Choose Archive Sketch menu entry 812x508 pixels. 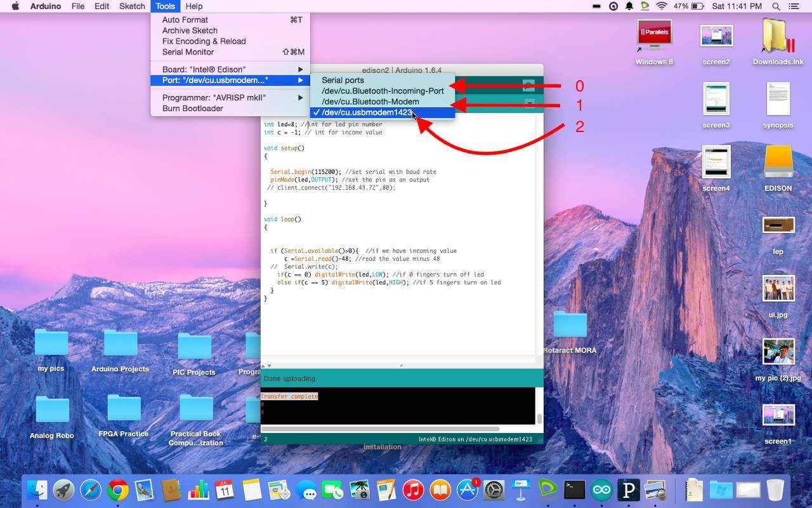tap(230, 30)
